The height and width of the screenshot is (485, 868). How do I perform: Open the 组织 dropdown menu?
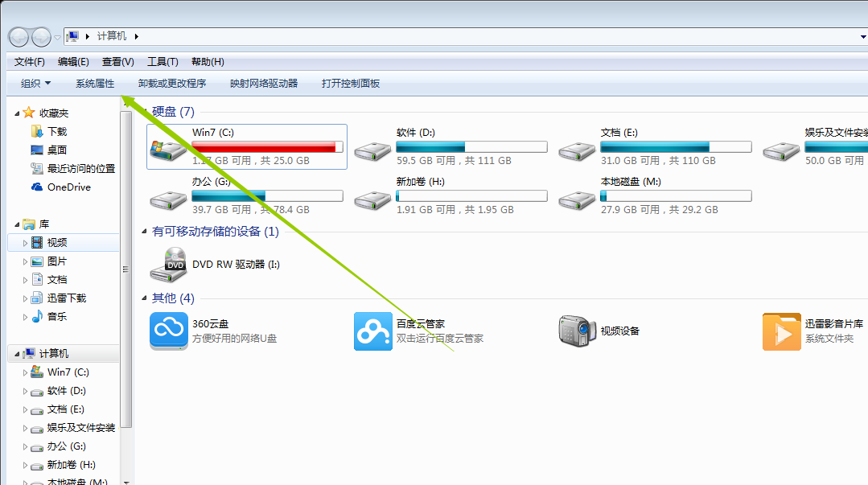tap(35, 84)
